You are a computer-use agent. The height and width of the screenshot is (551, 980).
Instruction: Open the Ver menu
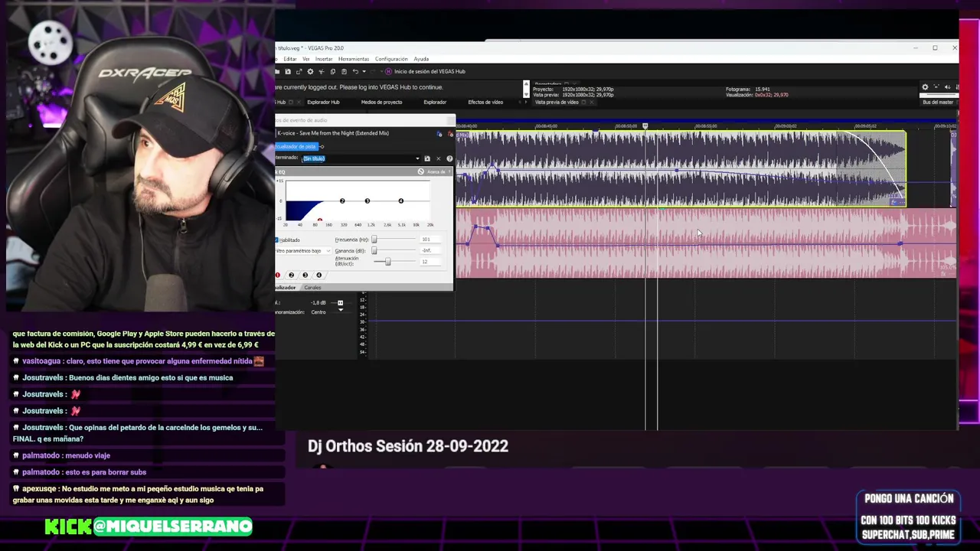tap(306, 59)
